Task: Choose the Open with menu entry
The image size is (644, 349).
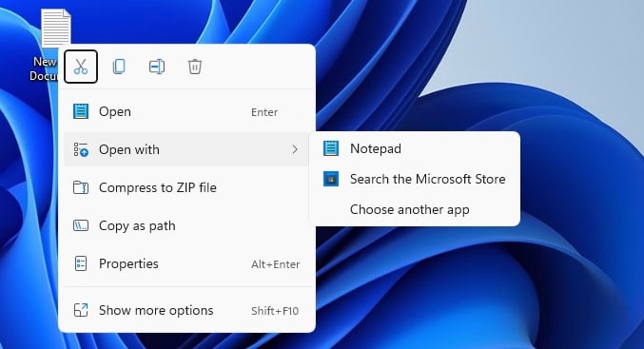Action: pos(186,149)
